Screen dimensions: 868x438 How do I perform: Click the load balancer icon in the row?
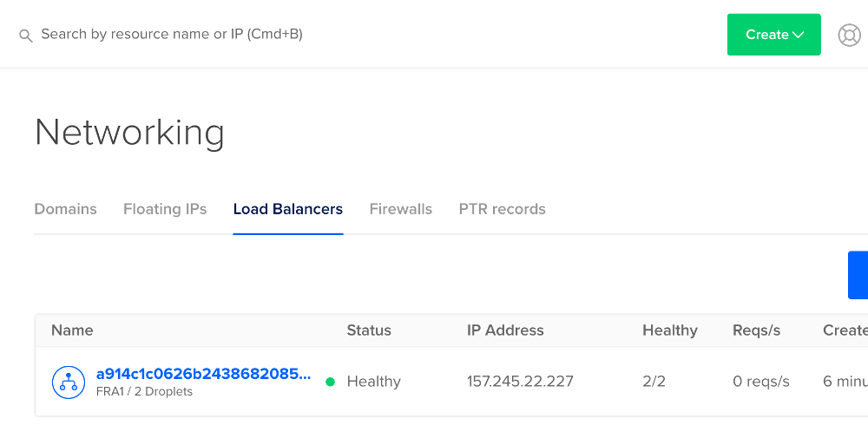[x=68, y=382]
